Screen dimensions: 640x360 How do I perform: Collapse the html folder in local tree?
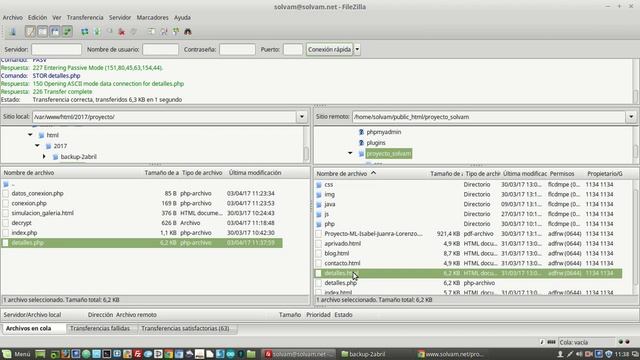click(30, 135)
